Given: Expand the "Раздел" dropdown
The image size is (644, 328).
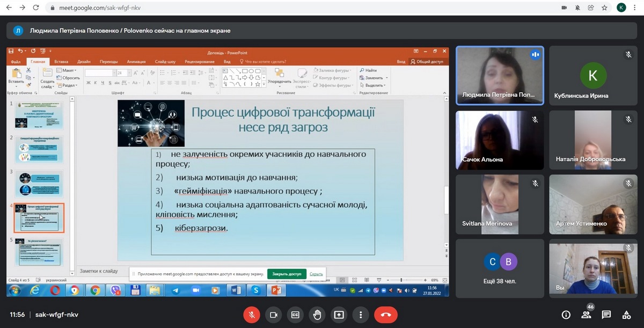Looking at the screenshot, I should pos(69,85).
